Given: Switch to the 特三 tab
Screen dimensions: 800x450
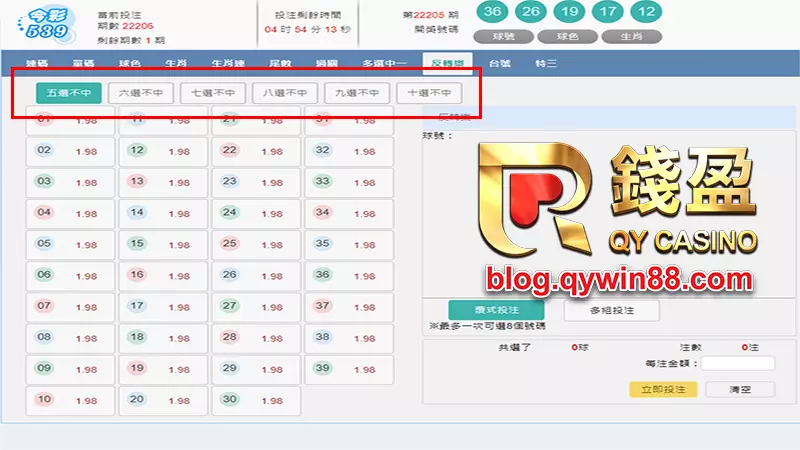Looking at the screenshot, I should pos(546,63).
